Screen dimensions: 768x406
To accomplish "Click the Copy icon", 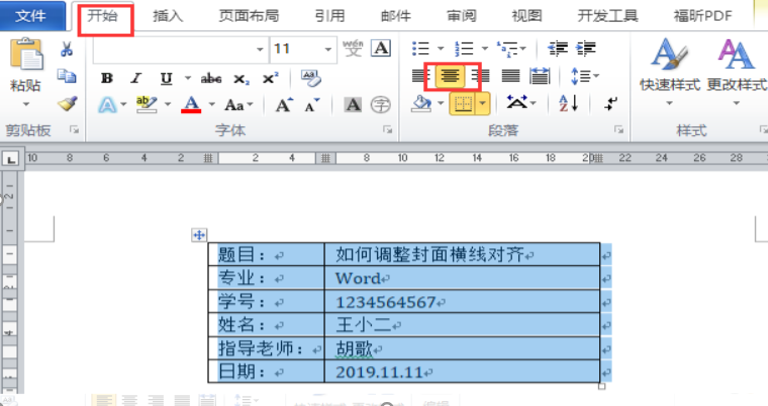I will (67, 76).
